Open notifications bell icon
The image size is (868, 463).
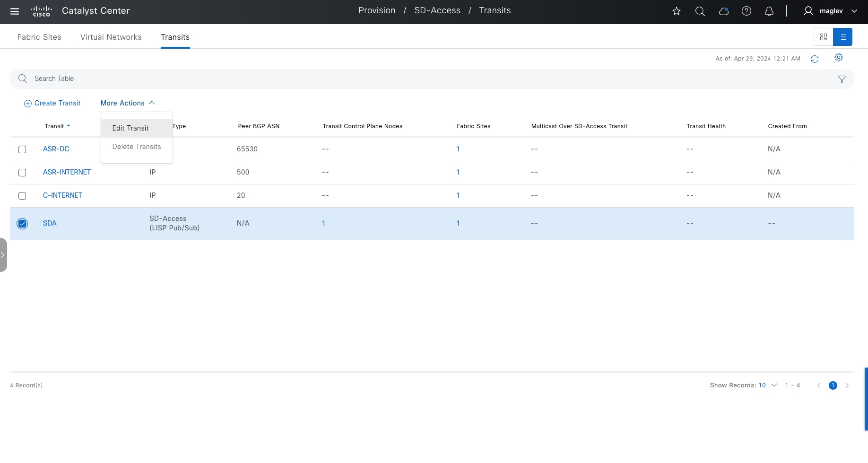(x=769, y=11)
